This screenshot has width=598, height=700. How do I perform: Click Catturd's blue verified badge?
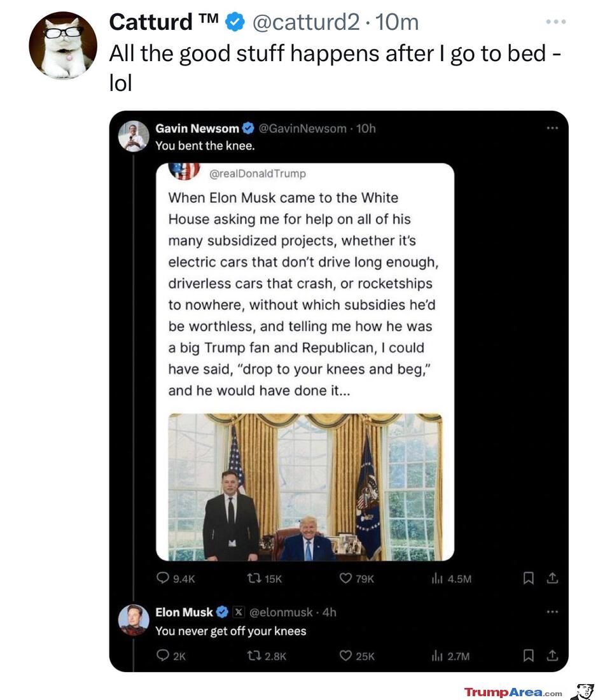235,22
